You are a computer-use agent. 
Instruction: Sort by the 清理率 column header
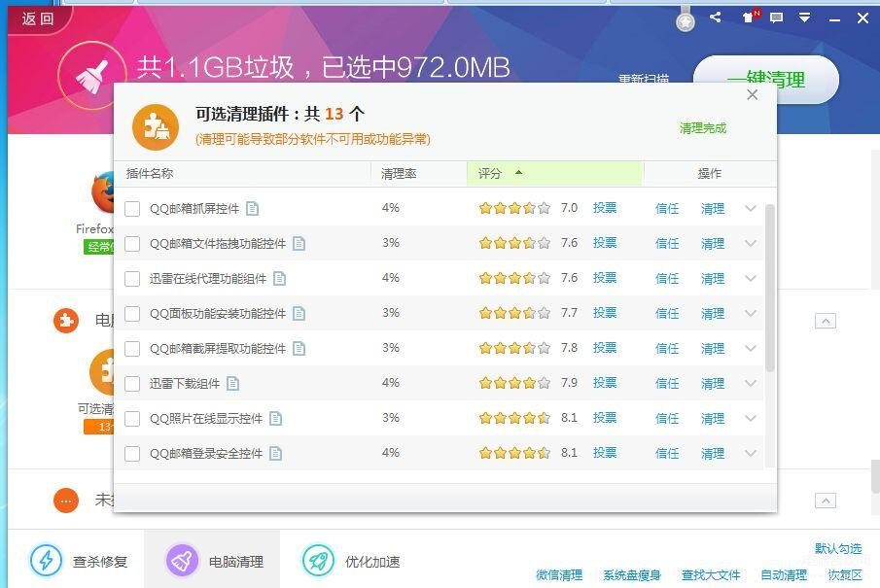(x=419, y=173)
